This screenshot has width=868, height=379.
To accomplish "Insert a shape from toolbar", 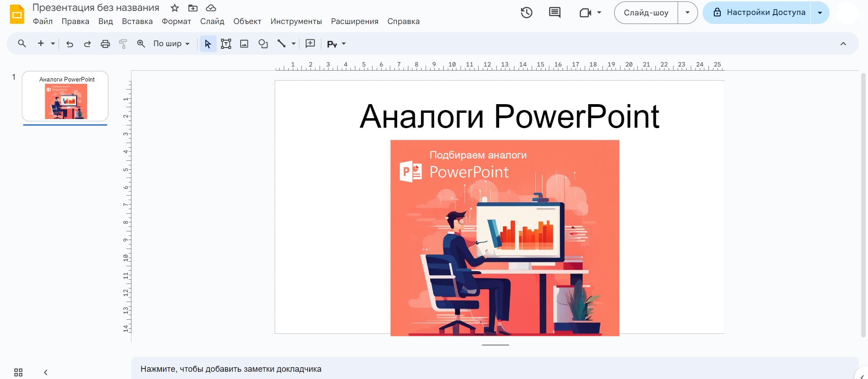I will [x=263, y=43].
